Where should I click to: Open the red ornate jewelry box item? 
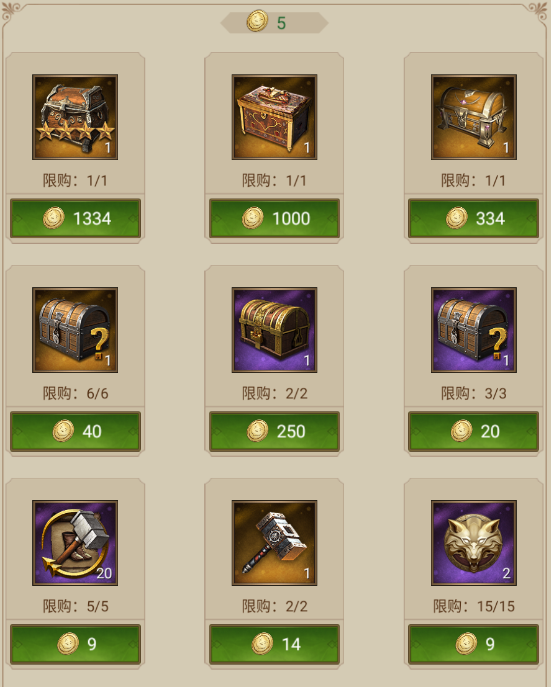pyautogui.click(x=274, y=117)
